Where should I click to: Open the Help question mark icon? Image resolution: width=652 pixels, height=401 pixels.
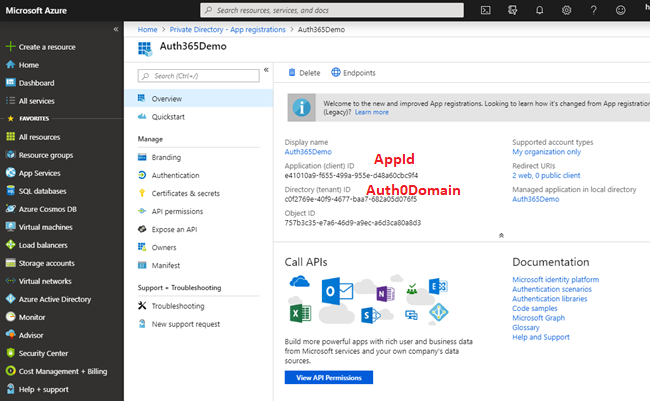(x=593, y=10)
